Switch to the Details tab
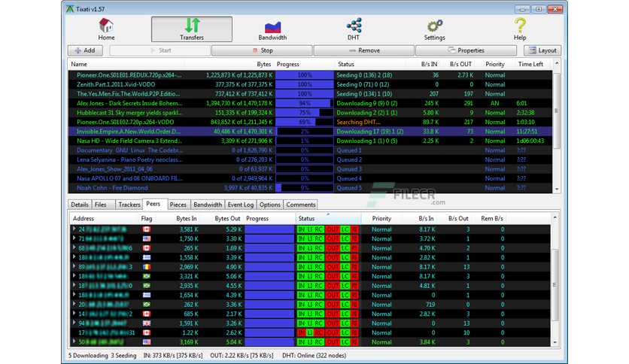 click(80, 205)
